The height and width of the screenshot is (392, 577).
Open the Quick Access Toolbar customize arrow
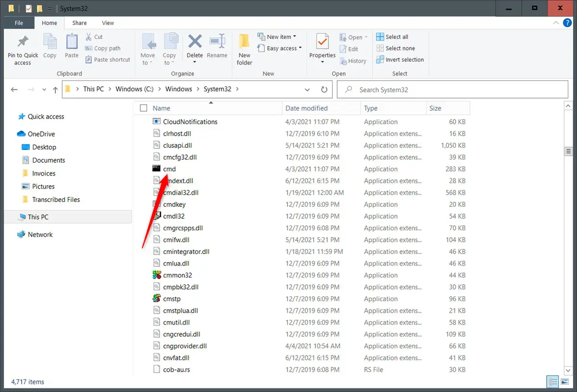pos(50,9)
